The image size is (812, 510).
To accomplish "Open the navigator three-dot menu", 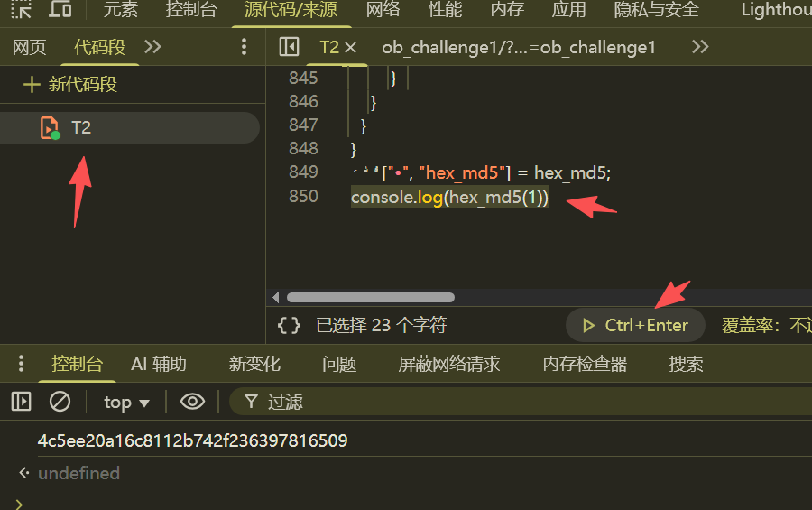I will click(x=244, y=47).
